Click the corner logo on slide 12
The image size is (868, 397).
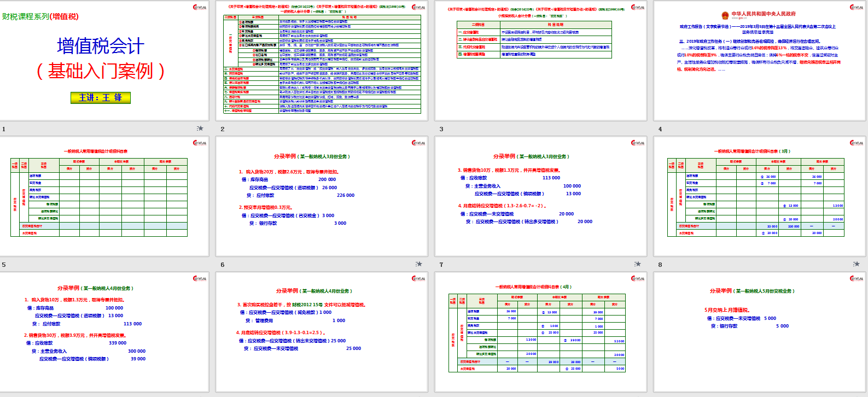[856, 278]
